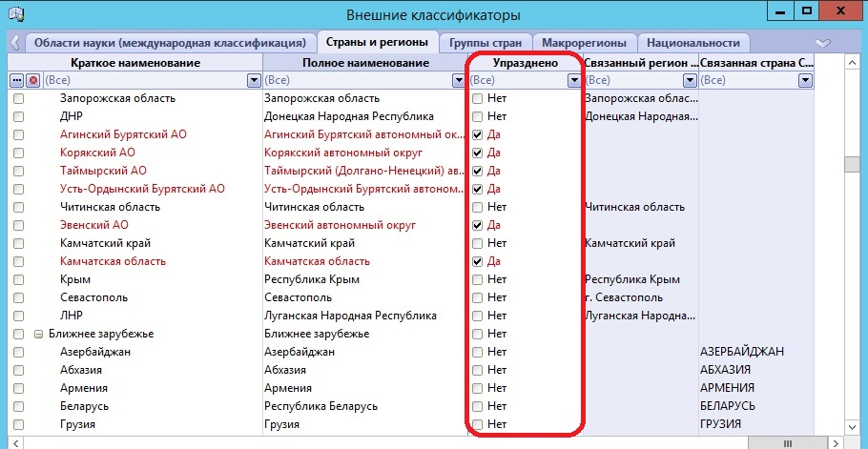
Task: Select the Страны и регионы tab
Action: pyautogui.click(x=377, y=42)
